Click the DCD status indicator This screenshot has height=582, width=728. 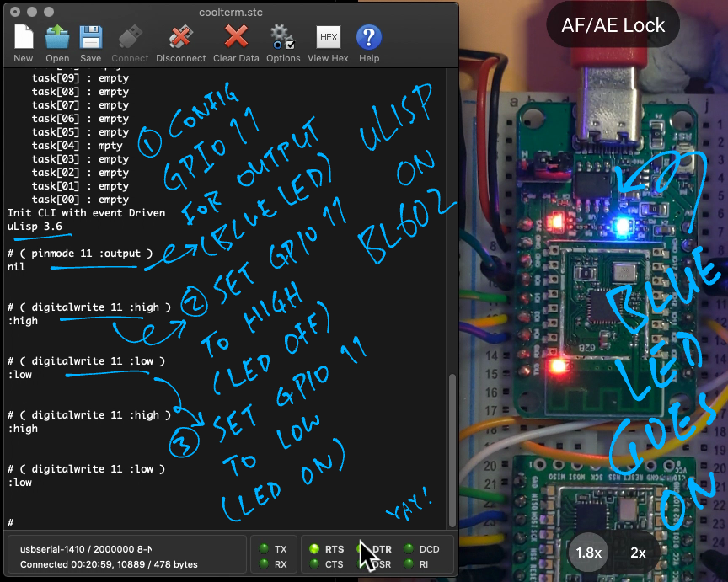click(x=410, y=549)
